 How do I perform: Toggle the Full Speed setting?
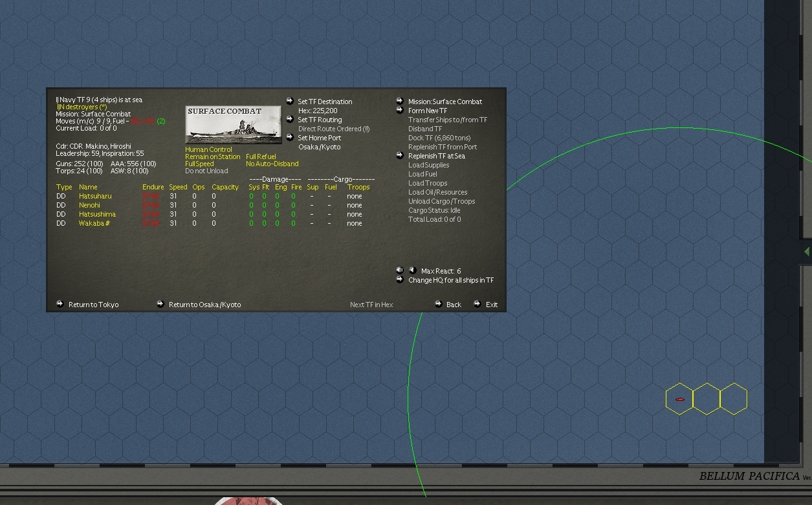199,164
